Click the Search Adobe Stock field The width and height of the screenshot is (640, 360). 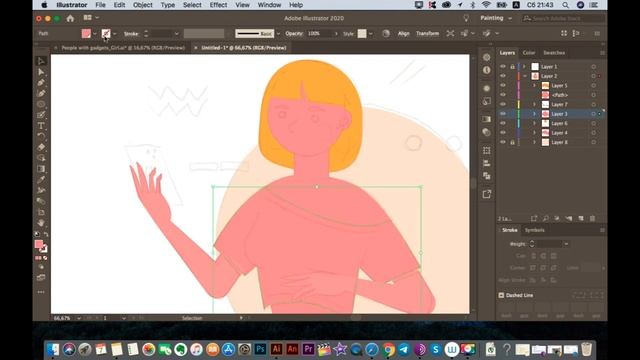point(563,18)
